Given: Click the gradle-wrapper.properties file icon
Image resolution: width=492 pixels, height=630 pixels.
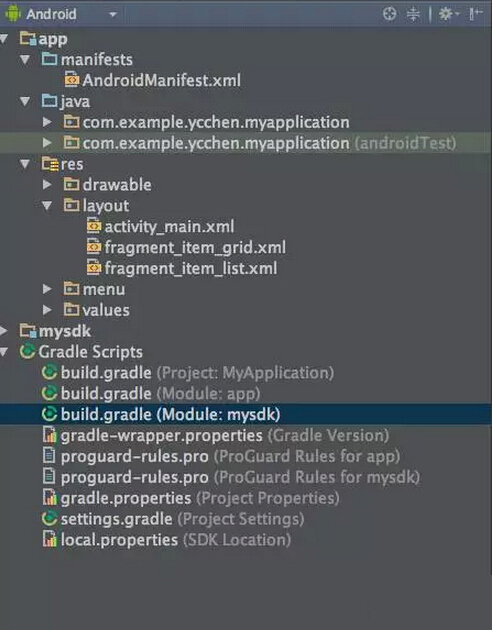Looking at the screenshot, I should pos(49,435).
